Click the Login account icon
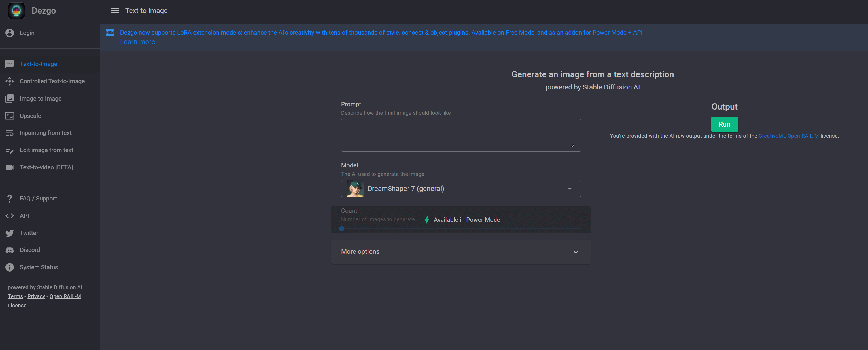The width and height of the screenshot is (868, 350). (10, 33)
